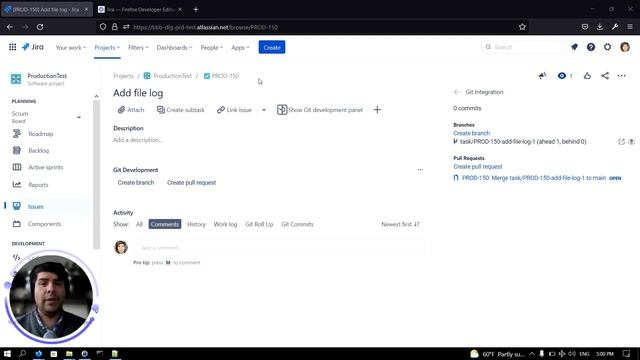Vote for issue with thumbs-up icon
The height and width of the screenshot is (360, 640).
coord(587,76)
